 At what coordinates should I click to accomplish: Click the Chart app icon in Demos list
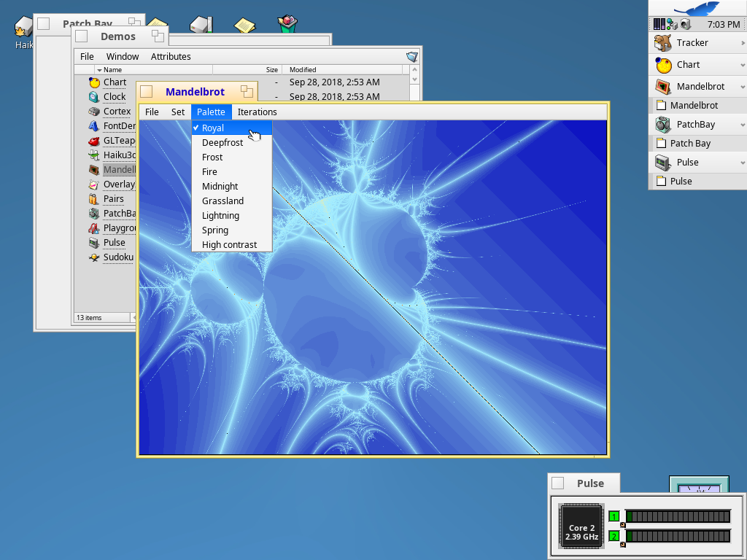coord(94,82)
